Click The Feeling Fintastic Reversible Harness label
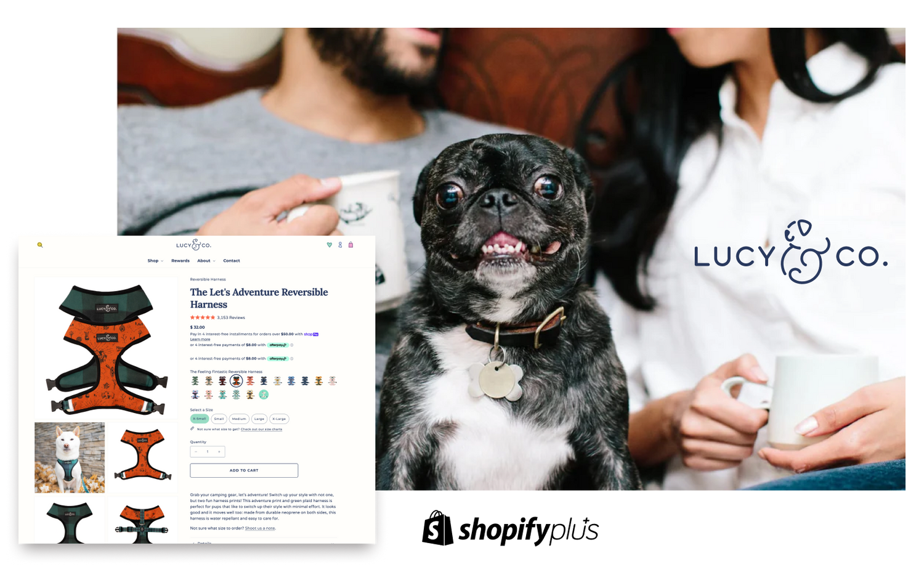 pyautogui.click(x=226, y=372)
